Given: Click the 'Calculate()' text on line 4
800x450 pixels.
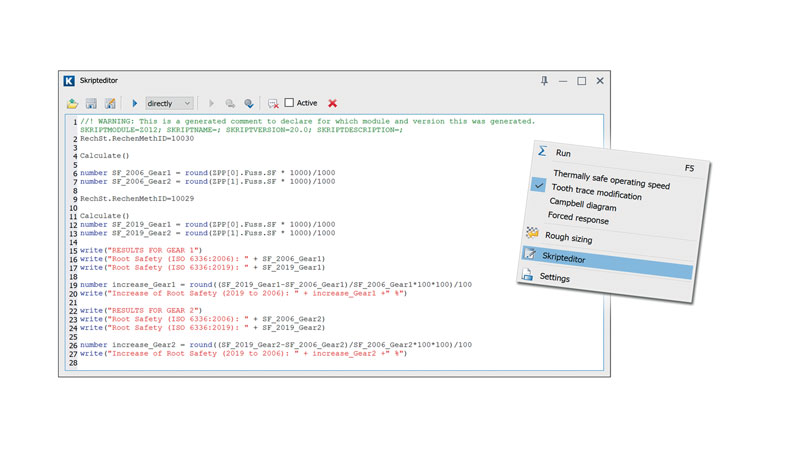Looking at the screenshot, I should [x=105, y=156].
